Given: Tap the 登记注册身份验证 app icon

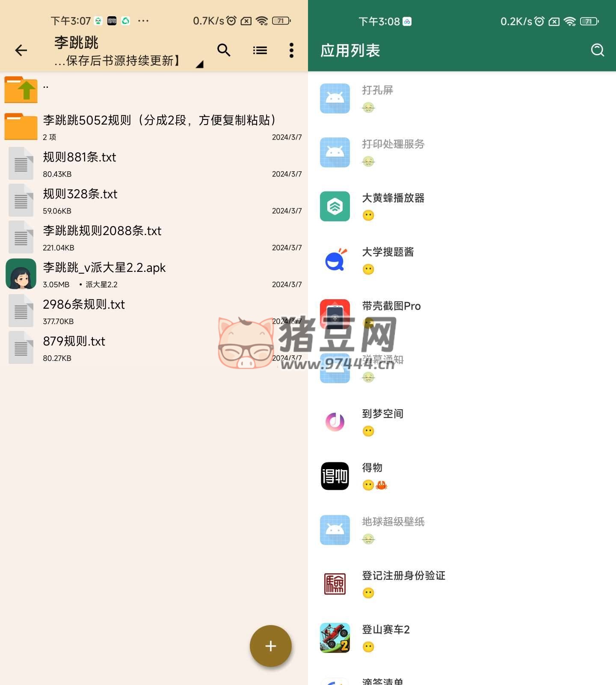Looking at the screenshot, I should click(x=335, y=584).
